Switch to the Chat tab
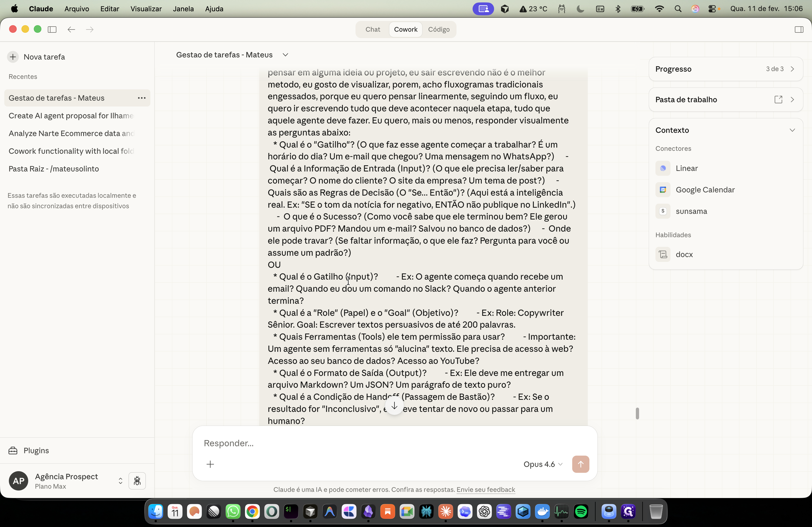The width and height of the screenshot is (812, 527). point(372,29)
